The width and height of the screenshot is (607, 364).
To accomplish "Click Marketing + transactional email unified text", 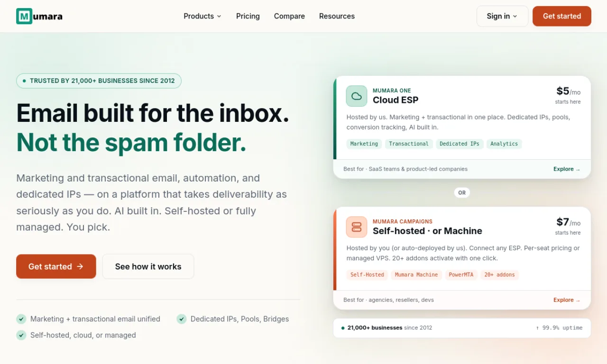I will [x=95, y=319].
